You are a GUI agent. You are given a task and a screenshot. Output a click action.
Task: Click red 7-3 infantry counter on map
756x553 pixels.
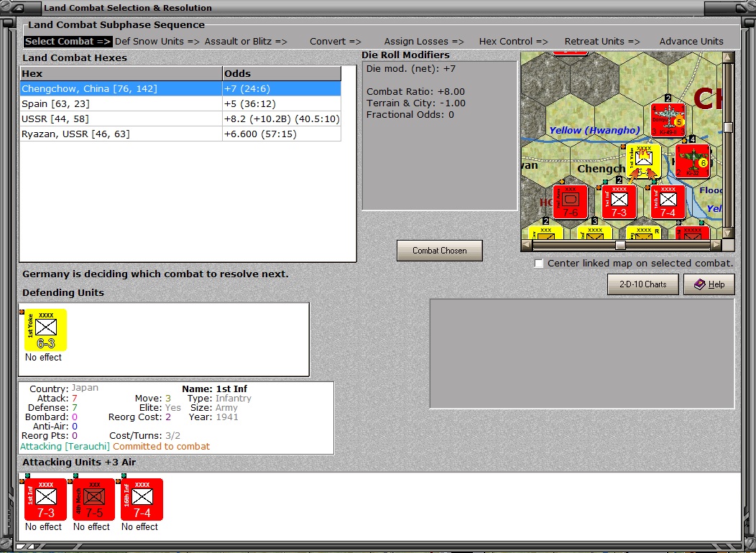pyautogui.click(x=619, y=202)
